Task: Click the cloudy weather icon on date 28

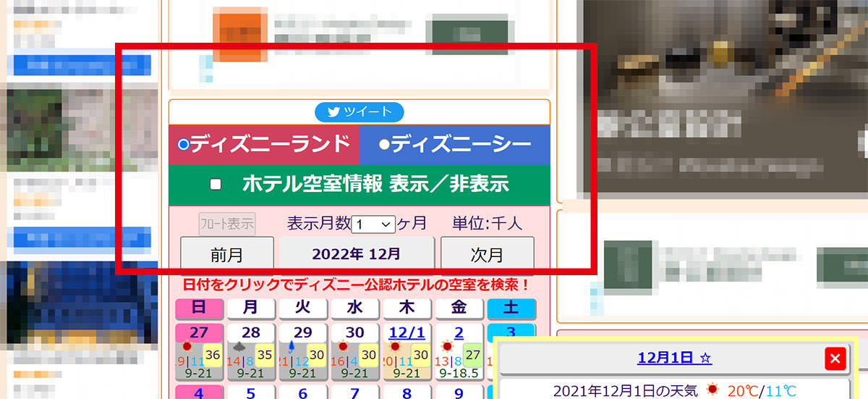Action: point(239,347)
